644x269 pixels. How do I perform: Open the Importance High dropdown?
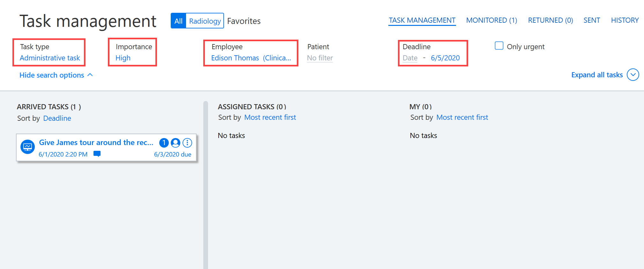[123, 58]
